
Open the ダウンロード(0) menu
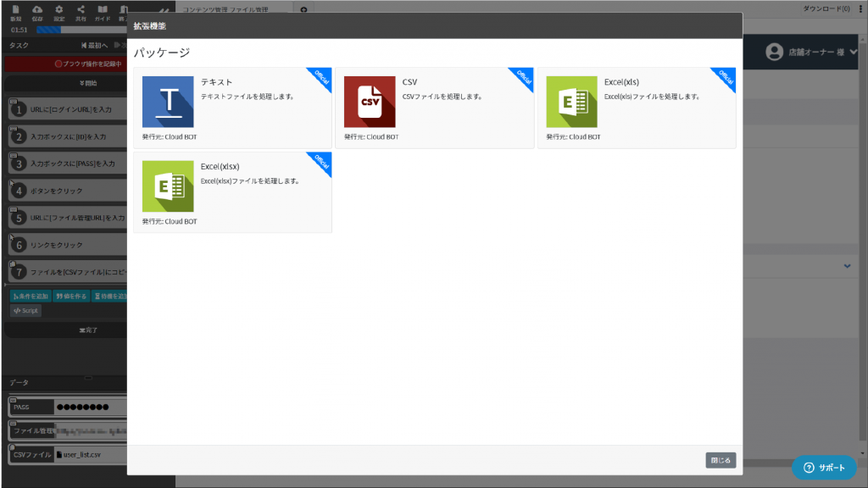pyautogui.click(x=826, y=8)
